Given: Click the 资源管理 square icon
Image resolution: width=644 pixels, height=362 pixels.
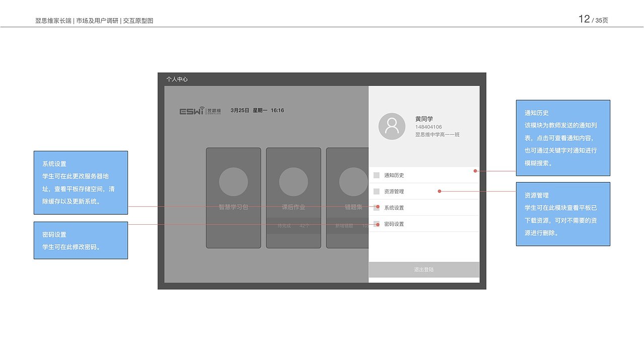Looking at the screenshot, I should coord(376,192).
